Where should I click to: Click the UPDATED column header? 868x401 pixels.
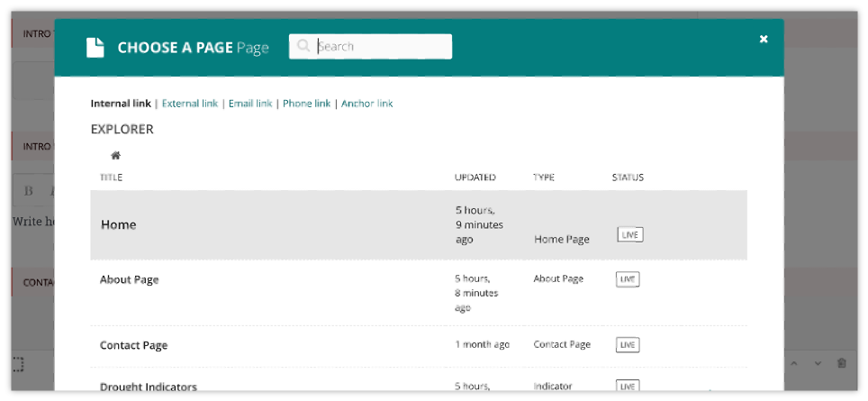point(475,178)
